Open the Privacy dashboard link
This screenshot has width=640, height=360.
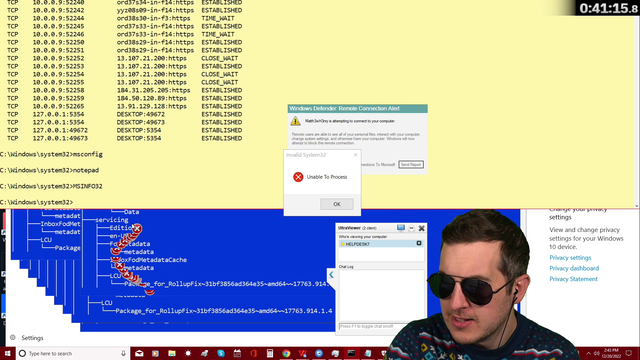tap(574, 268)
